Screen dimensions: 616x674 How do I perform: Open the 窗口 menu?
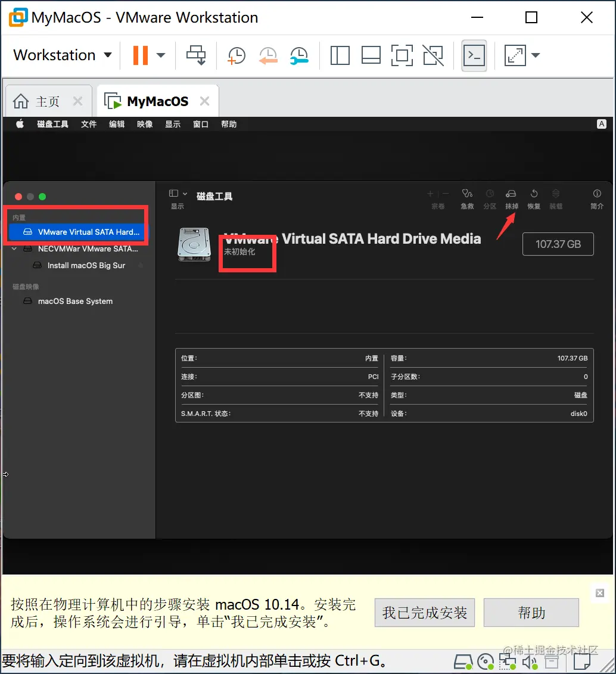point(201,124)
